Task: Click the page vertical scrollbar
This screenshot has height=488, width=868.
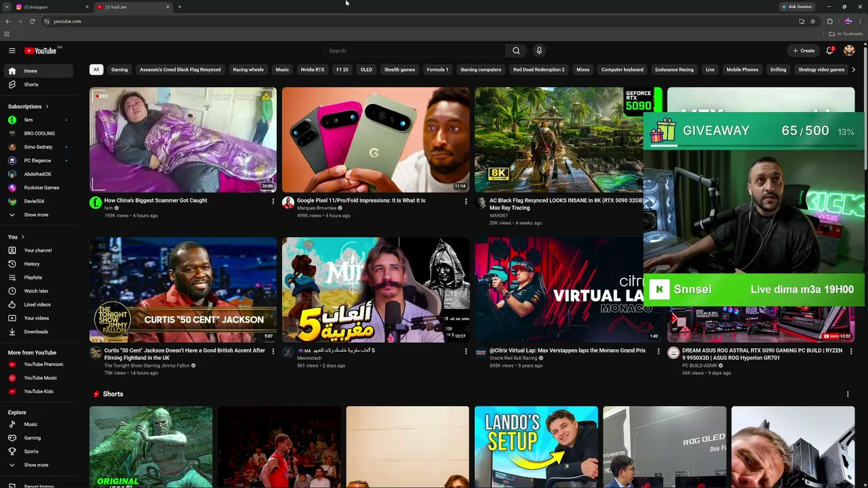Action: coord(865,108)
